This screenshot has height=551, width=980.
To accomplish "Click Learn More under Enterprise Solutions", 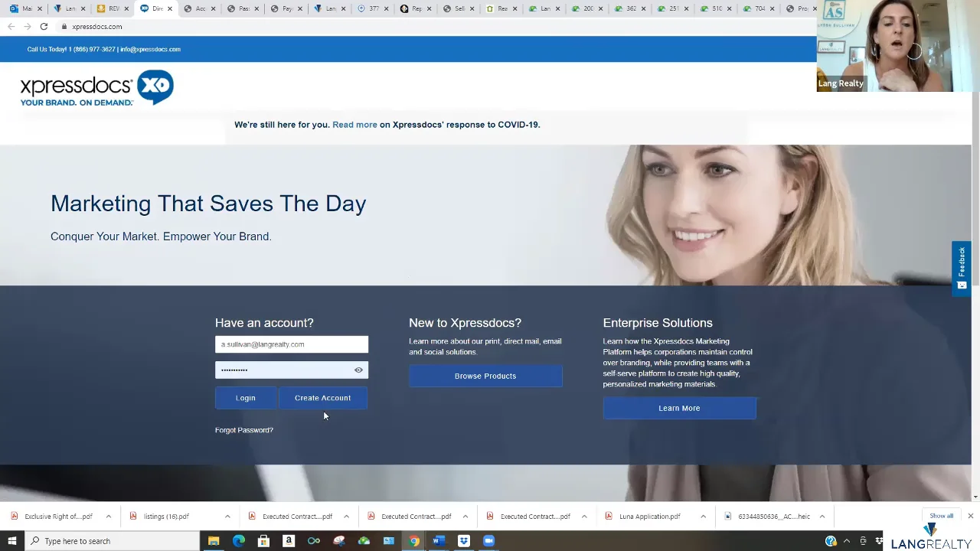I will click(679, 408).
